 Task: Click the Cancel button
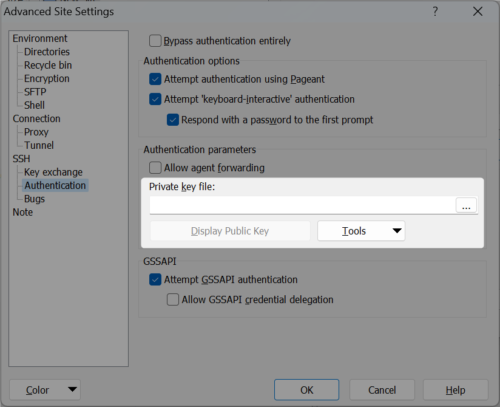382,390
